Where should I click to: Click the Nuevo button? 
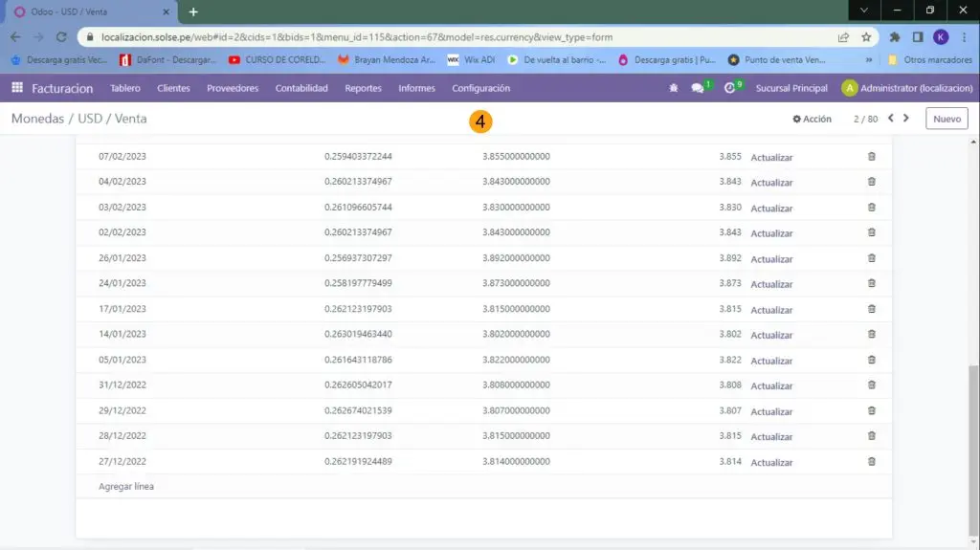[x=947, y=119]
